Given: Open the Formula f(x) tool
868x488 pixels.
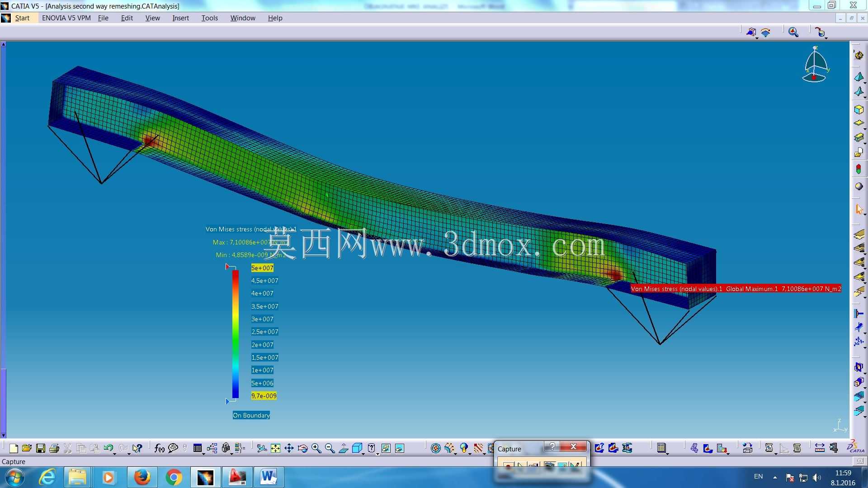Looking at the screenshot, I should tap(159, 448).
